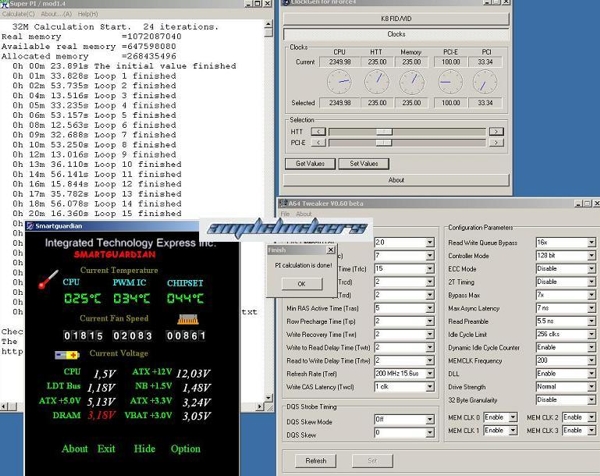
Task: Click the fan speed heatsink icon
Action: 187,319
